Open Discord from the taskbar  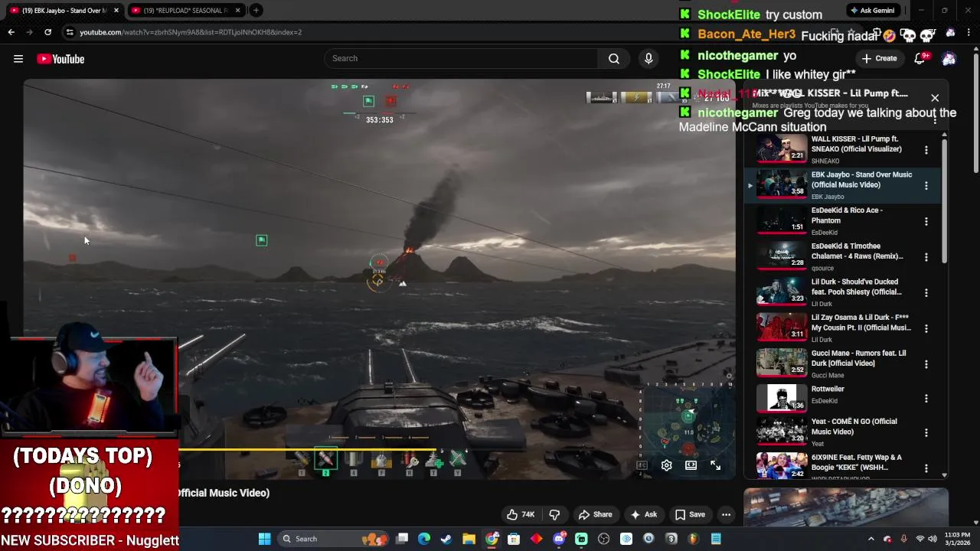559,539
